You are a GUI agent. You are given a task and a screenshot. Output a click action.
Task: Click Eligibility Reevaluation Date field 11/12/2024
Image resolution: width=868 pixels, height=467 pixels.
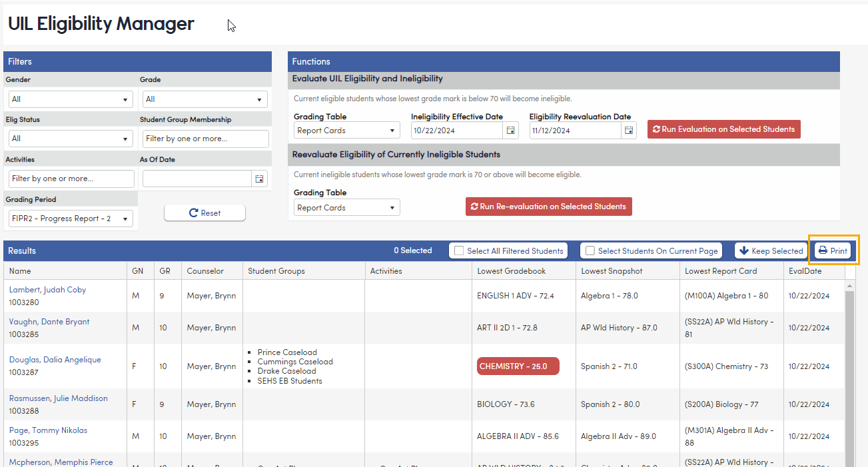click(576, 131)
